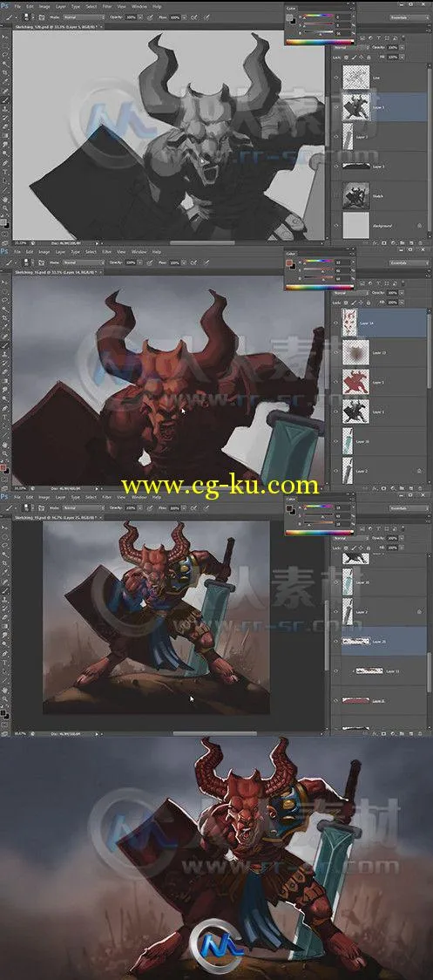Select Zoom tool in grayscale sketch window
This screenshot has height=980, width=433.
click(x=5, y=208)
